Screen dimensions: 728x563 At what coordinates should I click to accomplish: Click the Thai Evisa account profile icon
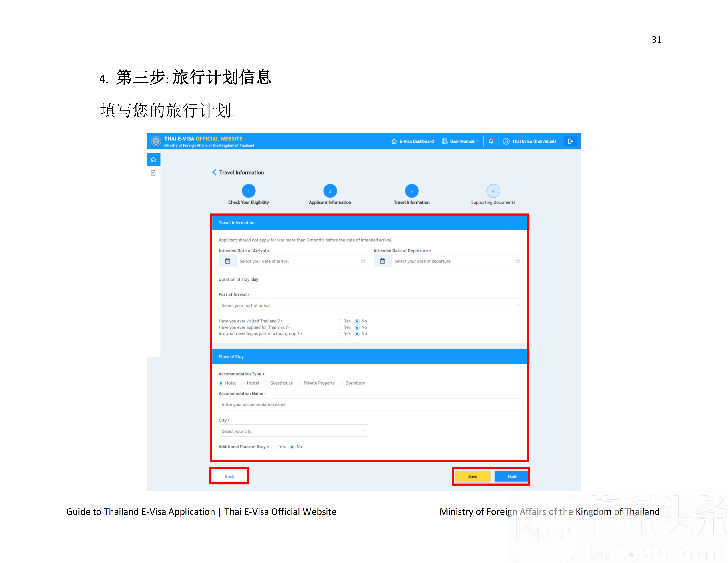tap(506, 141)
